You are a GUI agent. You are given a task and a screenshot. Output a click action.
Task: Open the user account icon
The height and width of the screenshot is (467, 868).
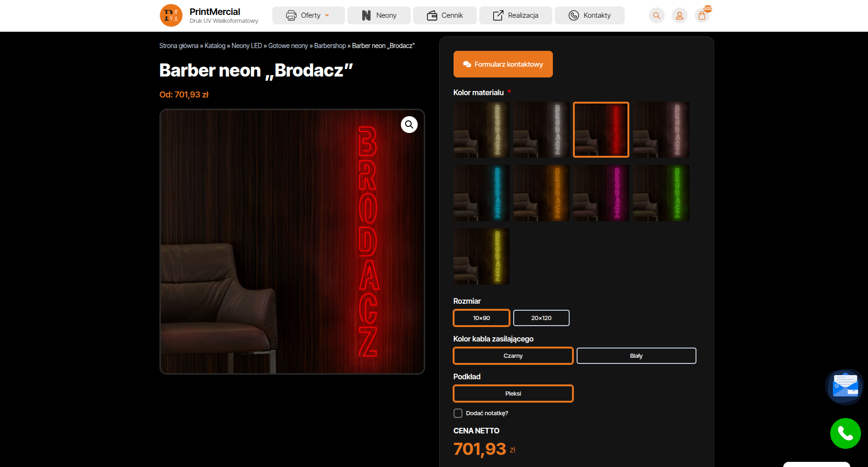[679, 15]
